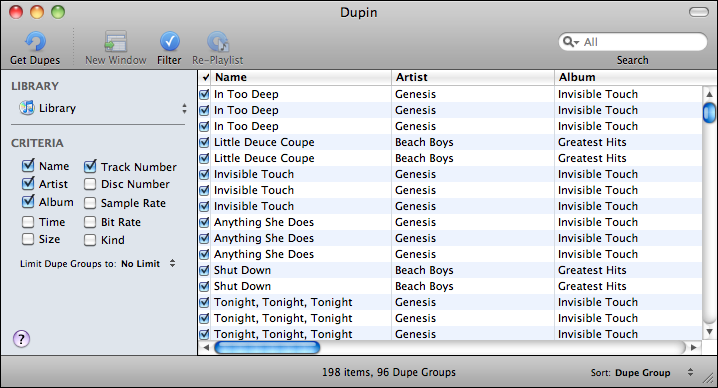Enable the Kind criteria checkbox
This screenshot has width=718, height=388.
90,240
